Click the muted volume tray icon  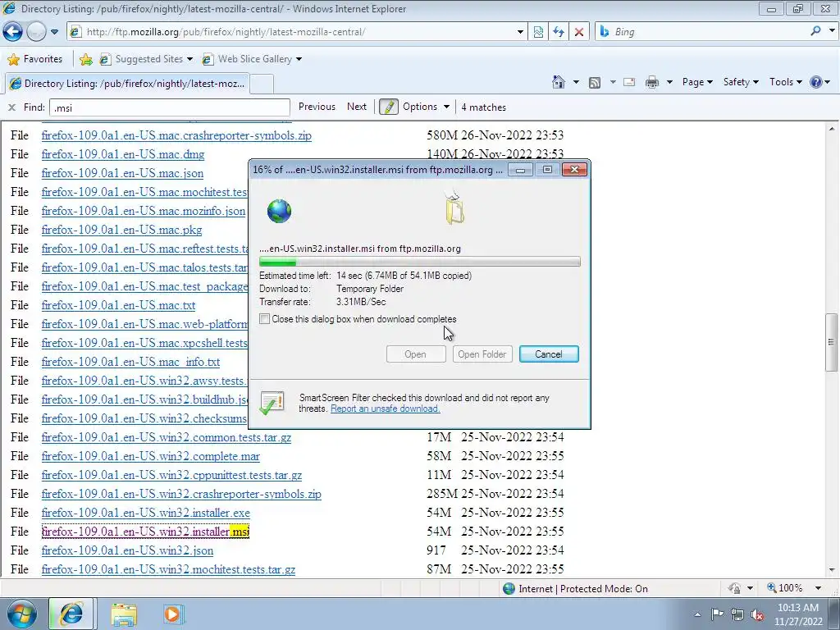coord(757,615)
